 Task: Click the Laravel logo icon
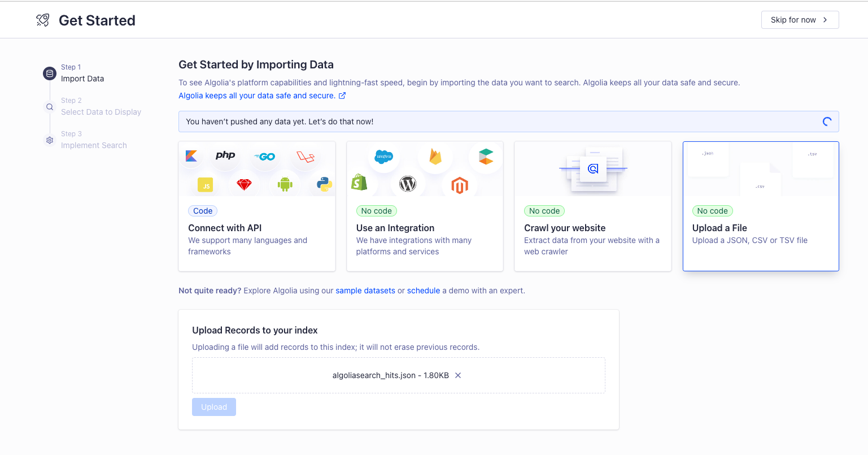(306, 157)
